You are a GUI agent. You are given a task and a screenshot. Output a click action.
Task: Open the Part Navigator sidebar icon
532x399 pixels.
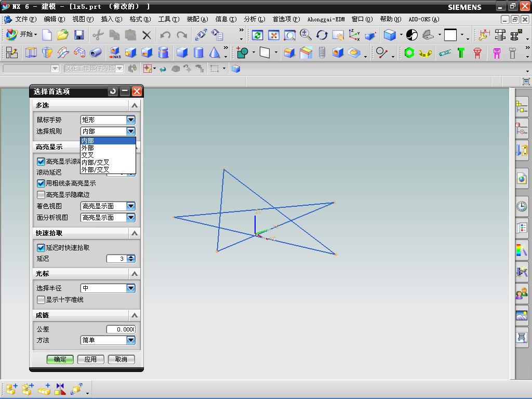[522, 129]
